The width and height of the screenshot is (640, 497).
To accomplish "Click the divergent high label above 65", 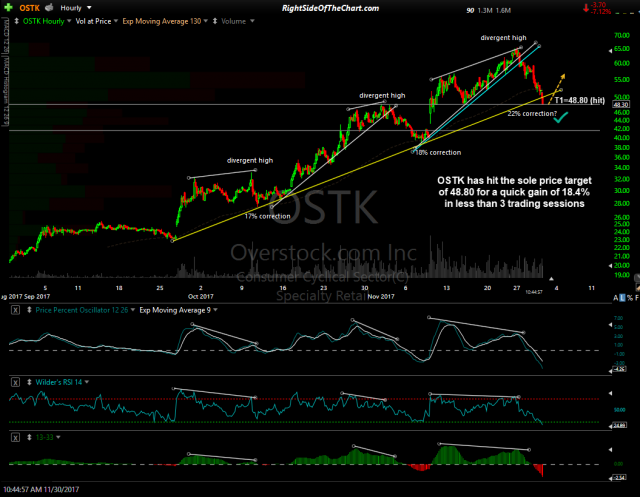I will tap(503, 38).
